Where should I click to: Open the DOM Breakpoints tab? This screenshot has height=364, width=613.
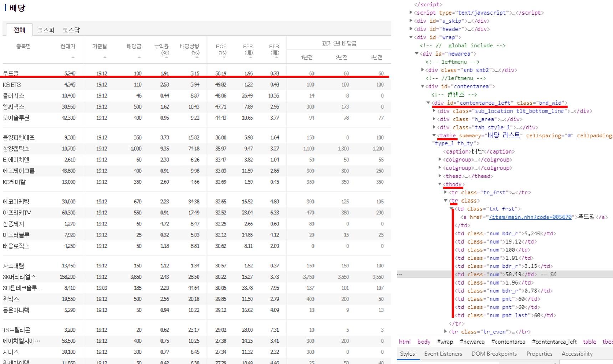pos(494,354)
